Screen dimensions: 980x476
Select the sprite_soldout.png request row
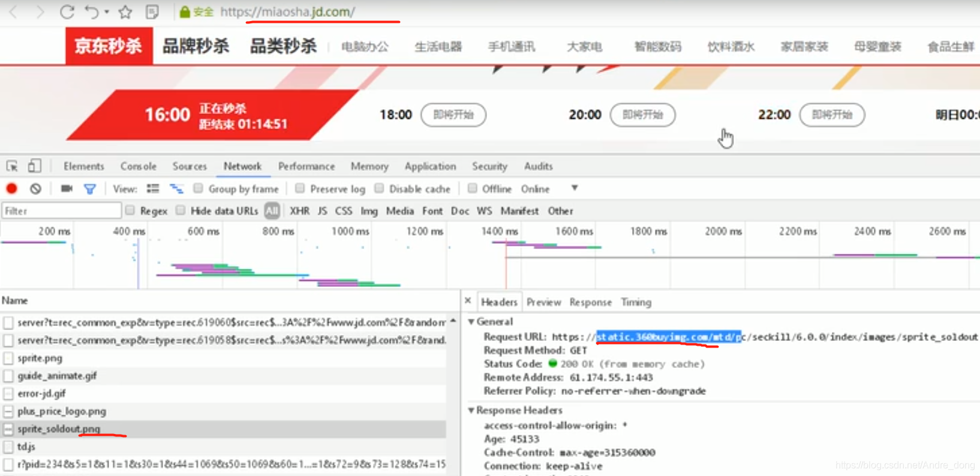[x=223, y=429]
